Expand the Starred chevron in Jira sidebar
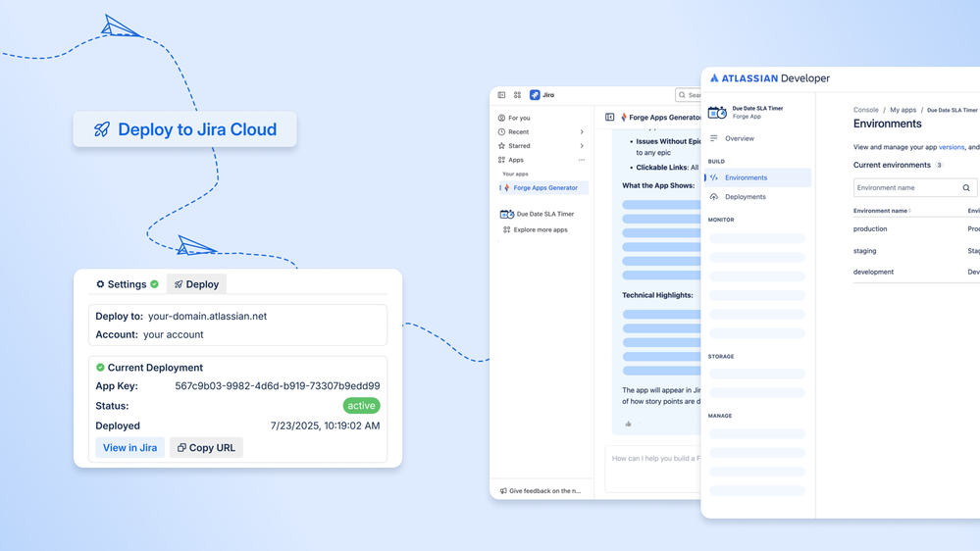Screen dimensions: 980x551 pyautogui.click(x=582, y=145)
